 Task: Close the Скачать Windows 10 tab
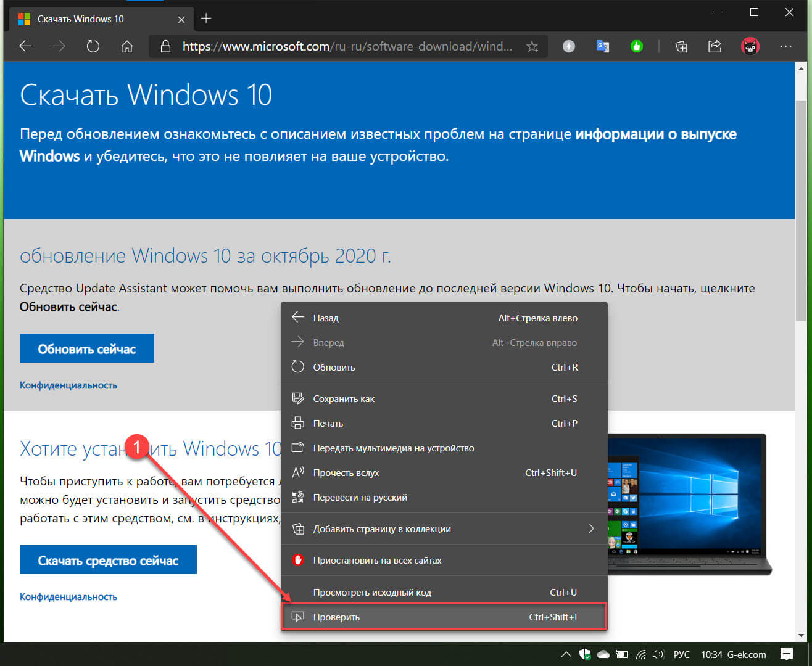[x=181, y=19]
